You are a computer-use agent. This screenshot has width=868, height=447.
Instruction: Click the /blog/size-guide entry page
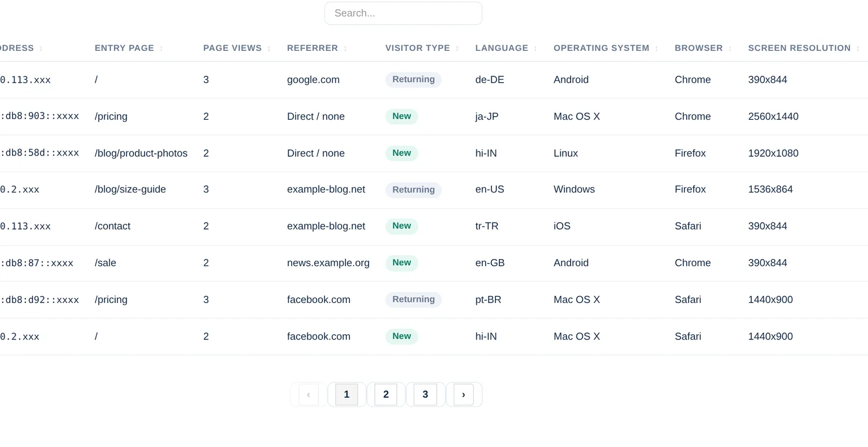click(130, 189)
